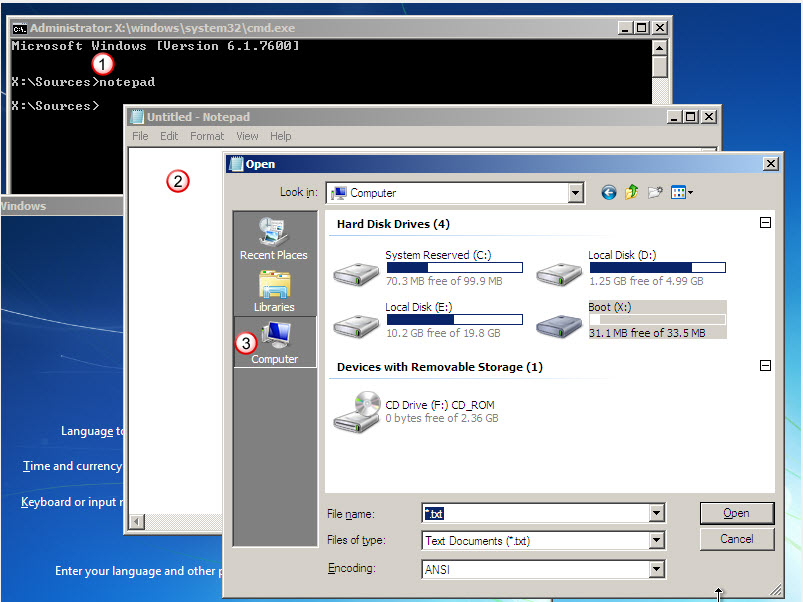Viewport: 803px width, 602px height.
Task: Select the CD Drive (F:) CD_ROM icon
Action: [x=357, y=412]
